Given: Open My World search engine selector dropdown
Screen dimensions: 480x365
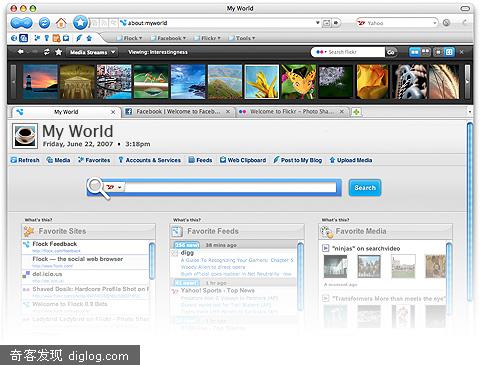Looking at the screenshot, I should [114, 187].
